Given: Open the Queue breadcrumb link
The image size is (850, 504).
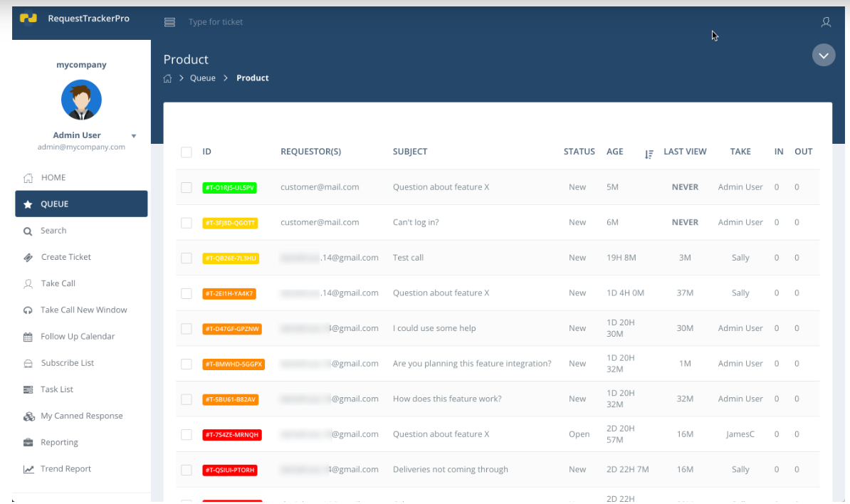Looking at the screenshot, I should pos(202,78).
